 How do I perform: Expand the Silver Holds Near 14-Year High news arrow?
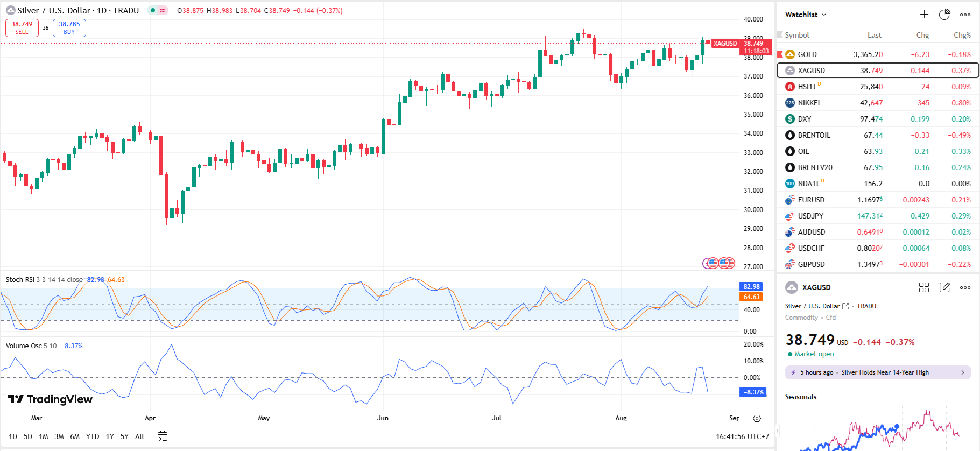point(963,372)
